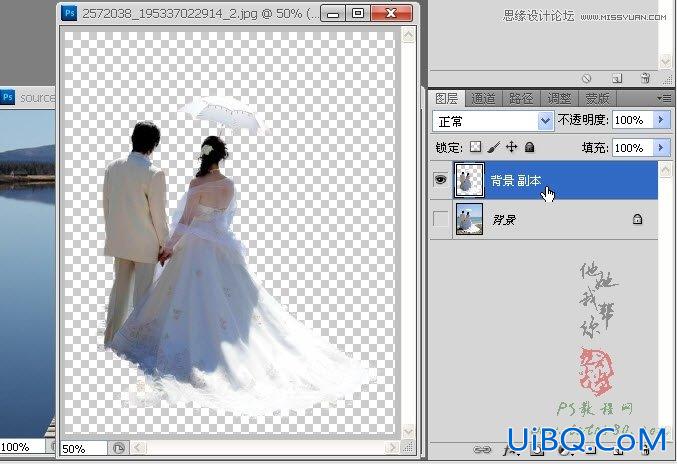
Task: Select the 背景 layer thumbnail
Action: [469, 219]
